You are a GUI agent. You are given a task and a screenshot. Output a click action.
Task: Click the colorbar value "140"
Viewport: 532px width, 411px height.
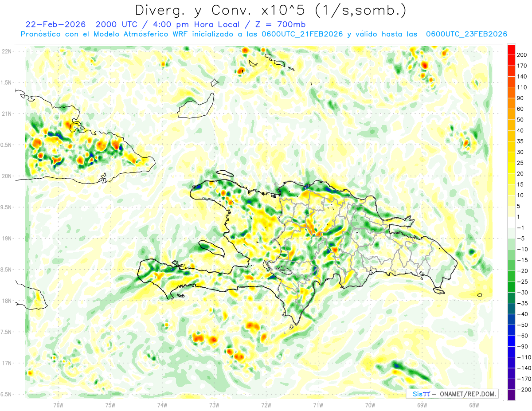pos(523,77)
